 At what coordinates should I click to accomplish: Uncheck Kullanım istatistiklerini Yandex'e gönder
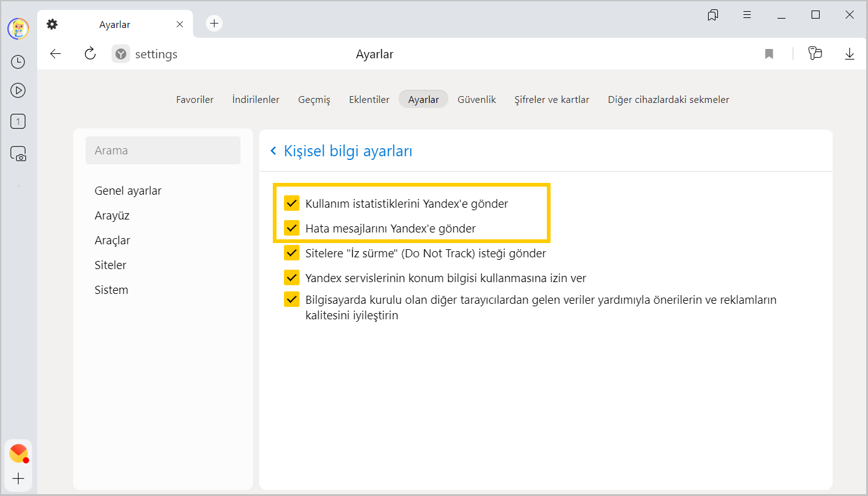tap(291, 203)
